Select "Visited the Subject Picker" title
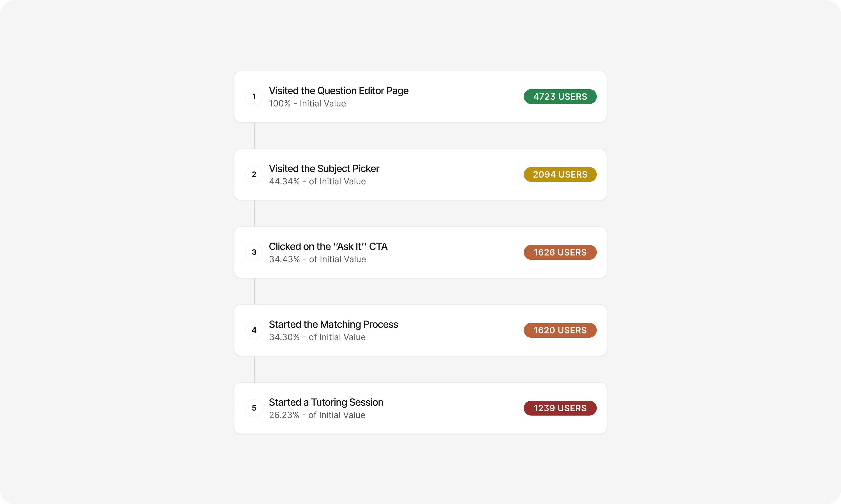 324,168
